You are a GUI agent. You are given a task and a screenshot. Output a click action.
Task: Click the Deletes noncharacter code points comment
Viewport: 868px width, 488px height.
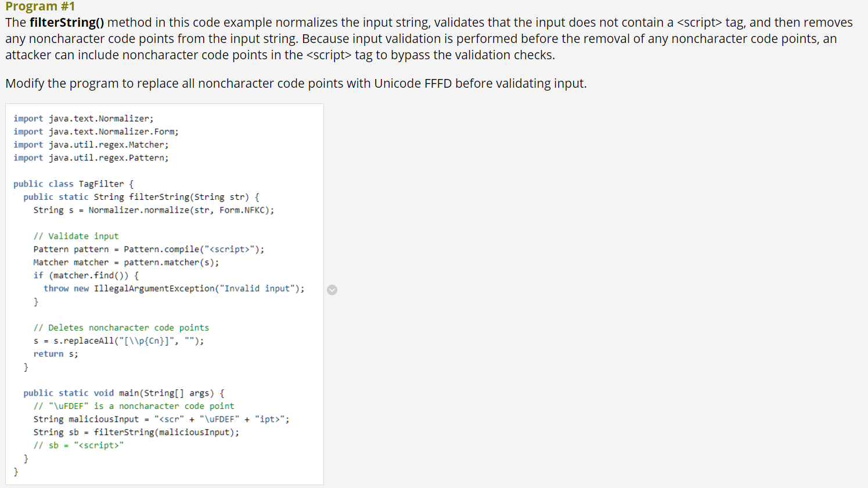click(x=122, y=327)
